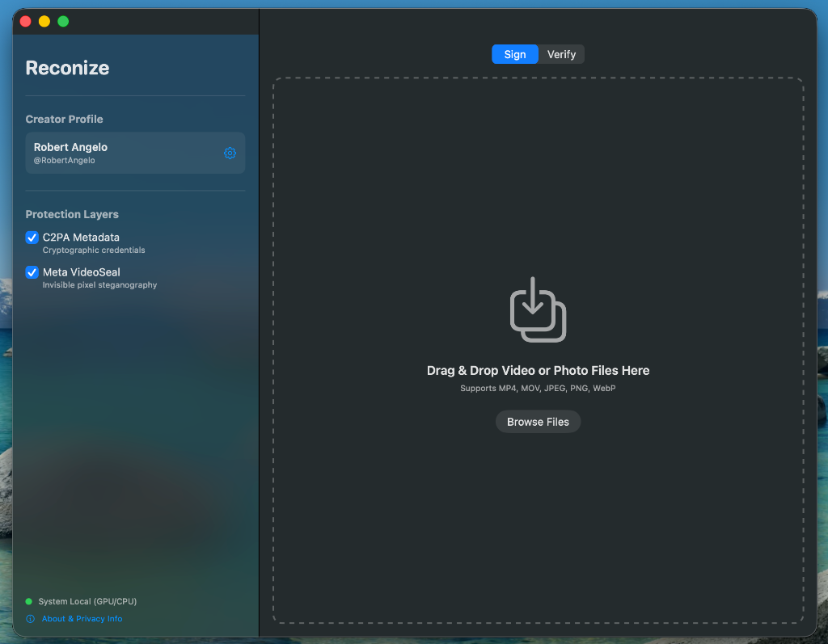Click the 'Invisible pixel steganography' description
Viewport: 828px width, 644px height.
pos(99,285)
